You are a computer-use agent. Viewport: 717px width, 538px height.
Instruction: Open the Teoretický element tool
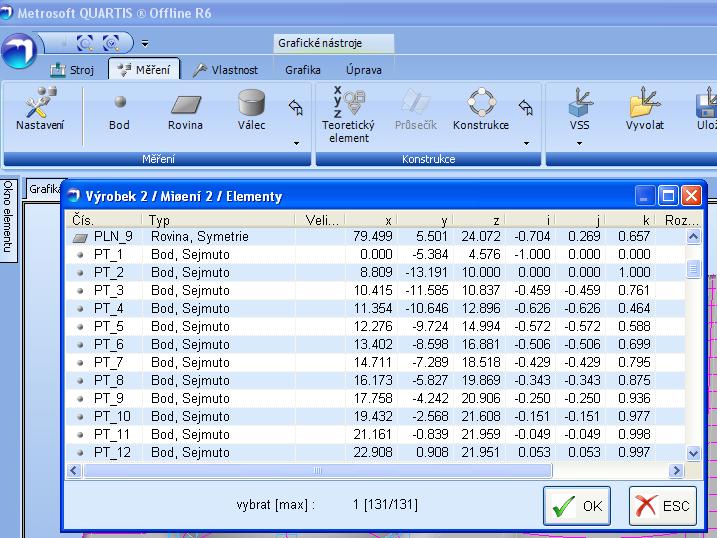click(348, 114)
